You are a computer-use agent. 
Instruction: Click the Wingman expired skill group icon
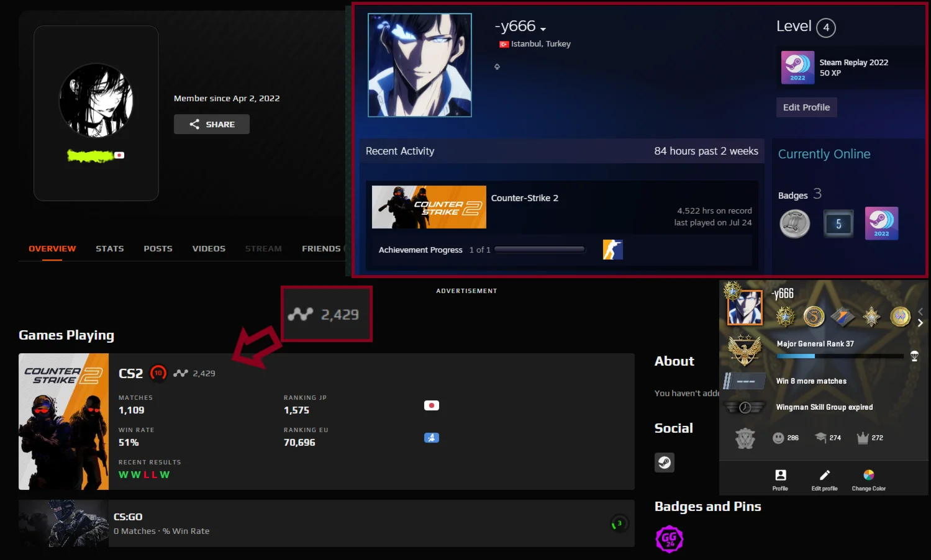pos(745,407)
